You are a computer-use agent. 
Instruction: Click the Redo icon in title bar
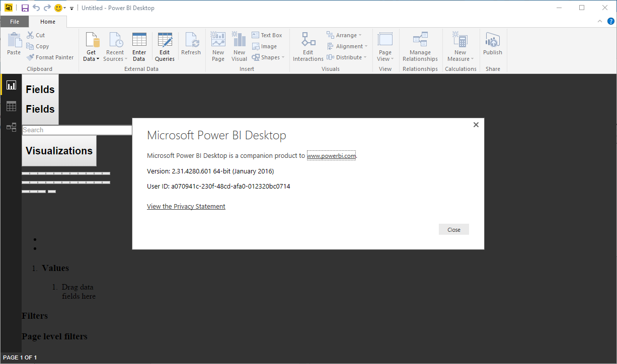[47, 8]
